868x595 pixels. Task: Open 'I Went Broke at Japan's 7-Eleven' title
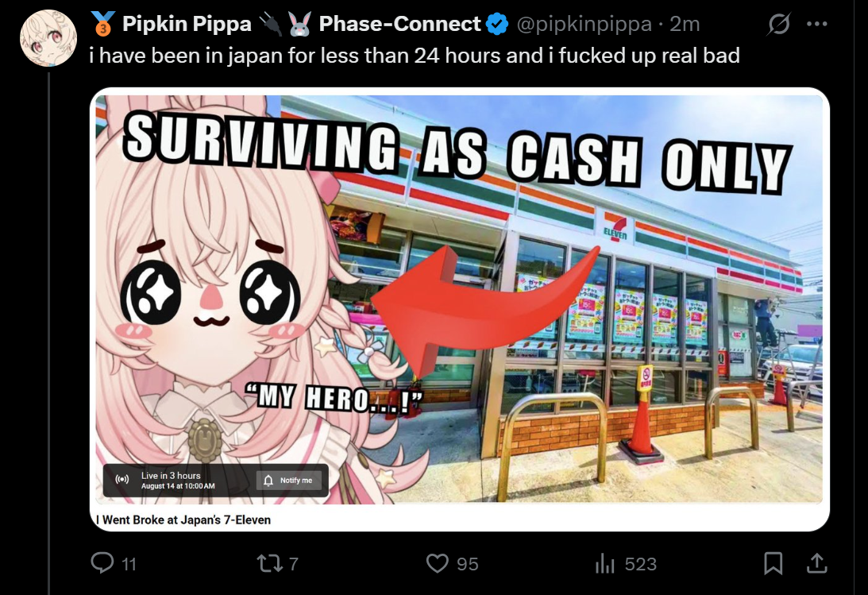click(x=183, y=520)
